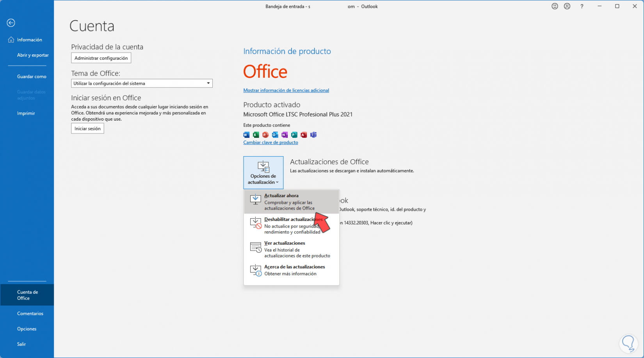Click Guardar datos adjuntos in the sidebar
This screenshot has width=644, height=358.
[x=27, y=95]
